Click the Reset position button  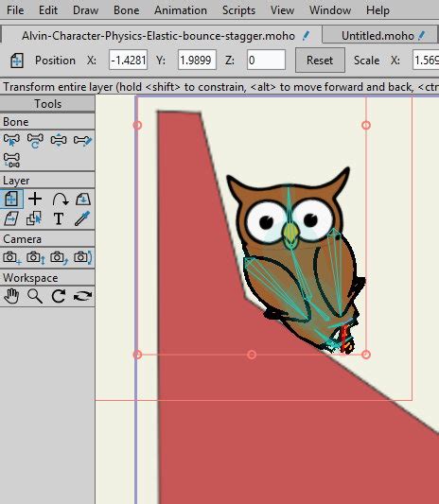tap(320, 61)
